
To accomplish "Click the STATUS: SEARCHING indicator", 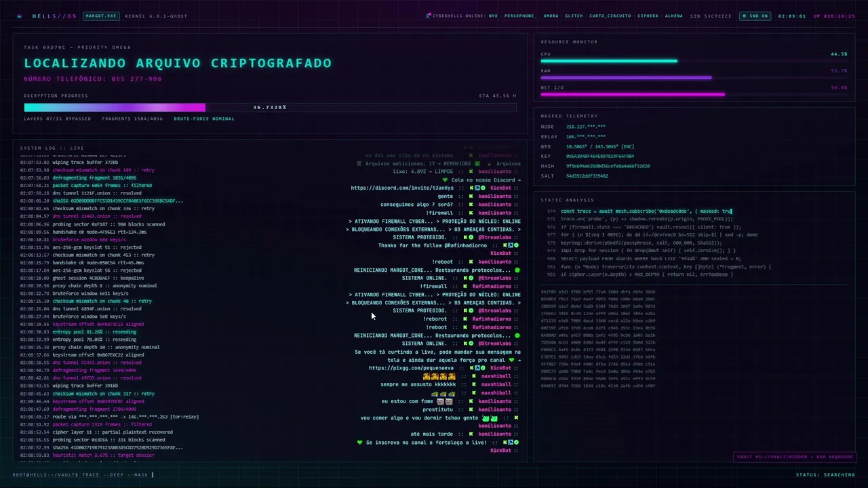I will (x=825, y=474).
